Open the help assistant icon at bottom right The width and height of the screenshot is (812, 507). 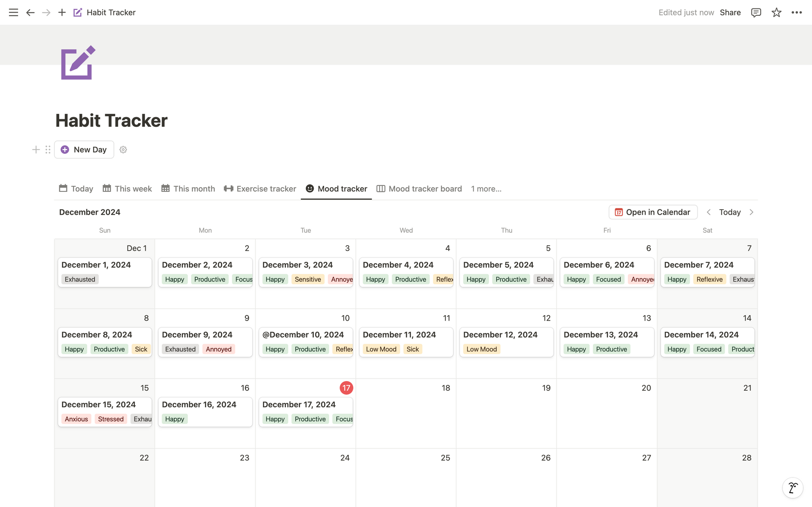792,487
